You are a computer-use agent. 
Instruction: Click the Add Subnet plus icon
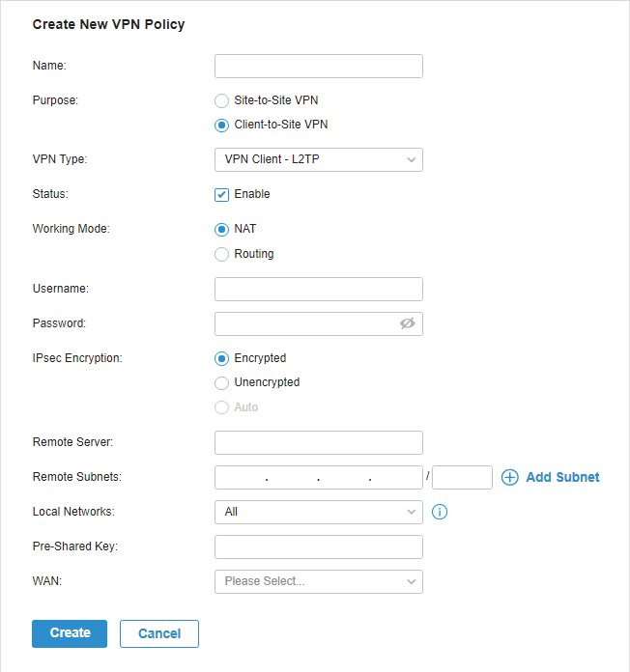[510, 477]
